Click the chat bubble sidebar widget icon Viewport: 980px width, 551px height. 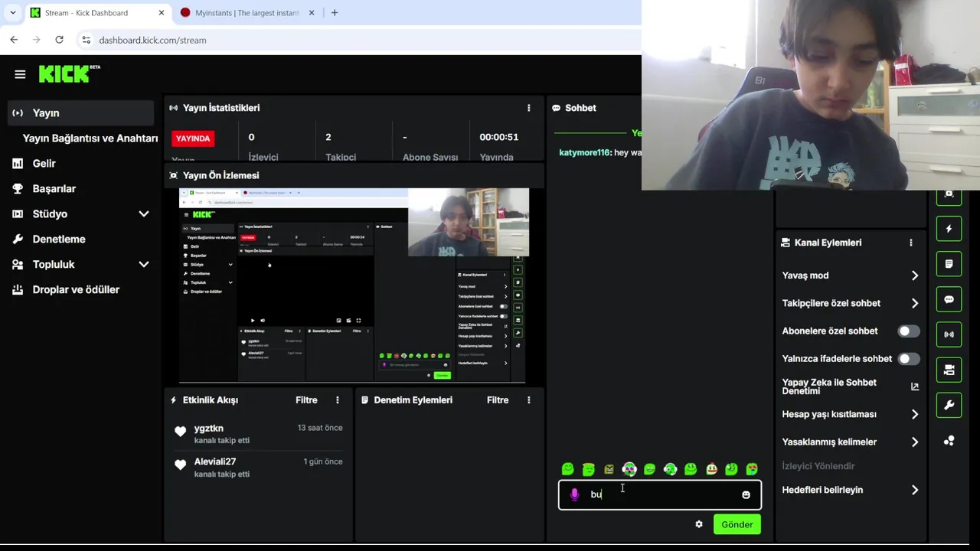click(949, 299)
